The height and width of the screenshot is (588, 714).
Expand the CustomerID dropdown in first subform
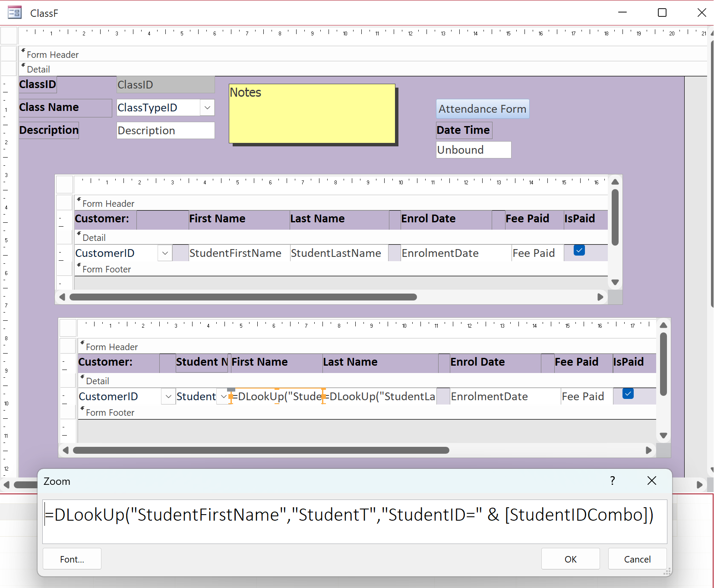165,253
